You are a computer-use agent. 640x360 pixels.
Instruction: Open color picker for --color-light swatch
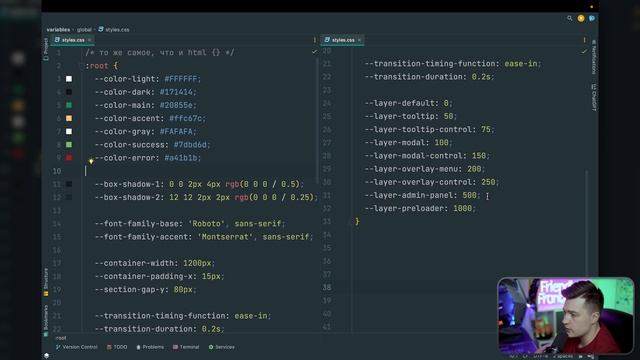click(x=69, y=79)
